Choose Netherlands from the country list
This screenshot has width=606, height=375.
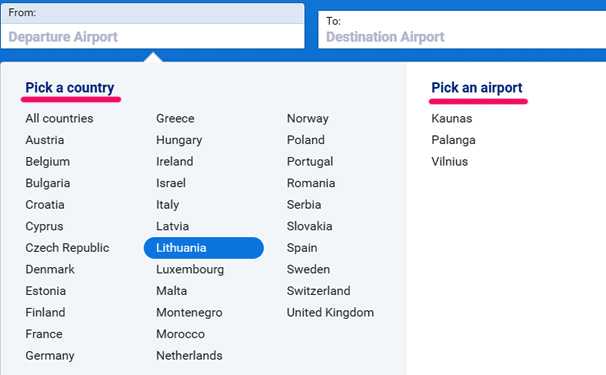[x=189, y=356]
